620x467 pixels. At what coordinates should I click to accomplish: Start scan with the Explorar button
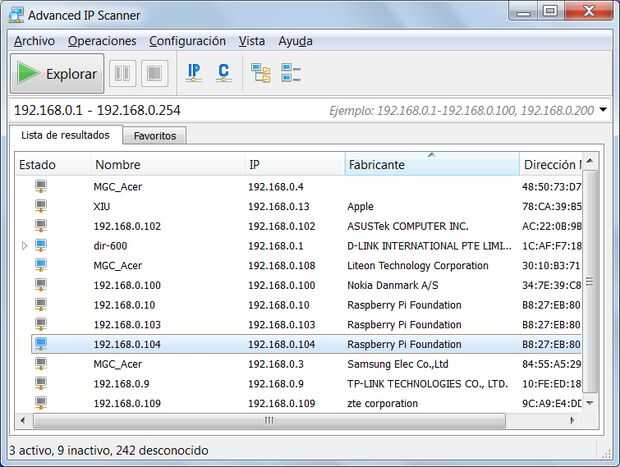(x=57, y=74)
